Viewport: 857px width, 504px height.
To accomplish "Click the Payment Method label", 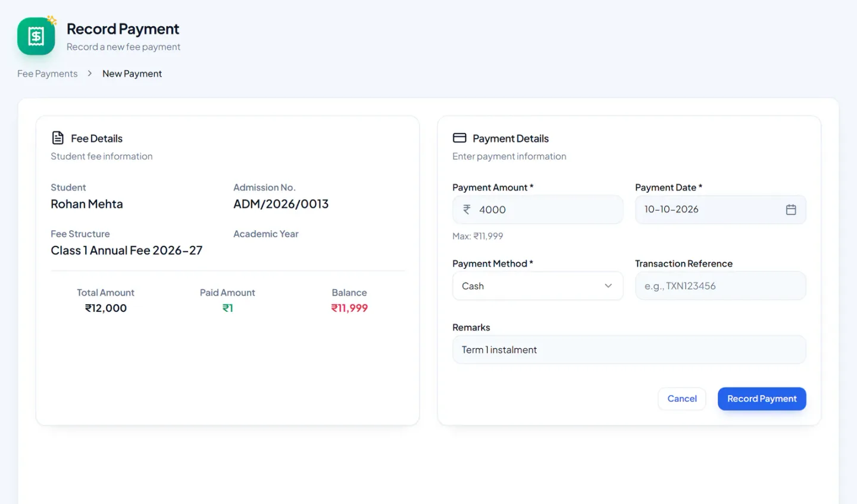I will [493, 264].
